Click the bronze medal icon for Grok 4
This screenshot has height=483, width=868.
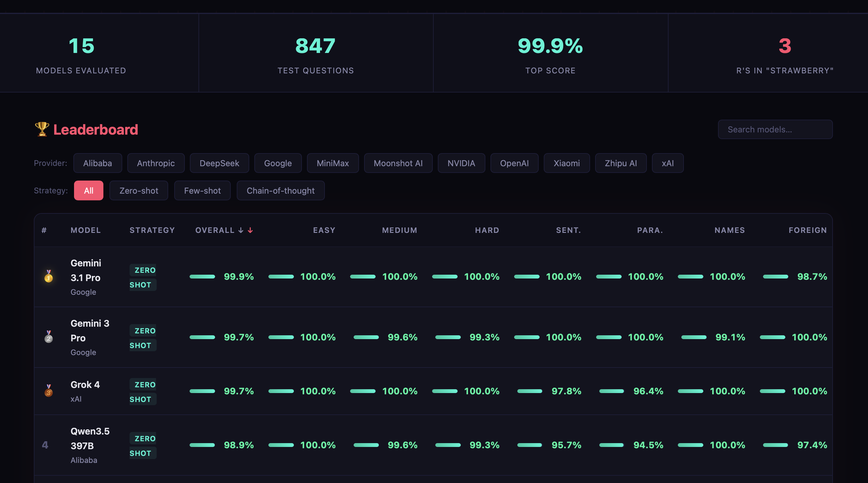(49, 391)
